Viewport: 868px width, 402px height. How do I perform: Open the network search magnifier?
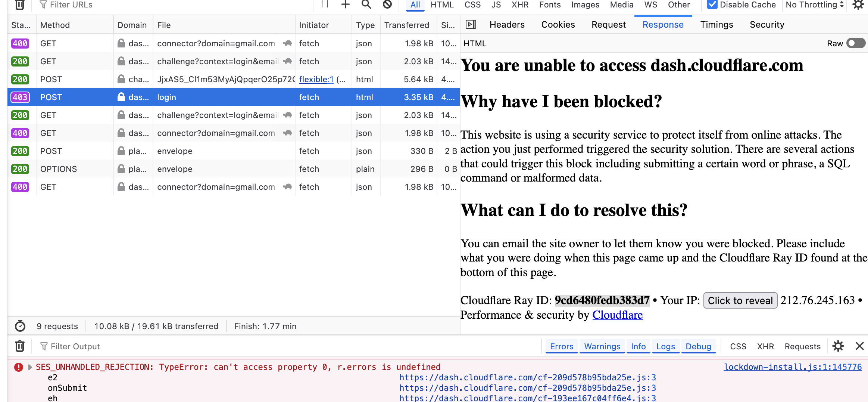click(x=366, y=4)
